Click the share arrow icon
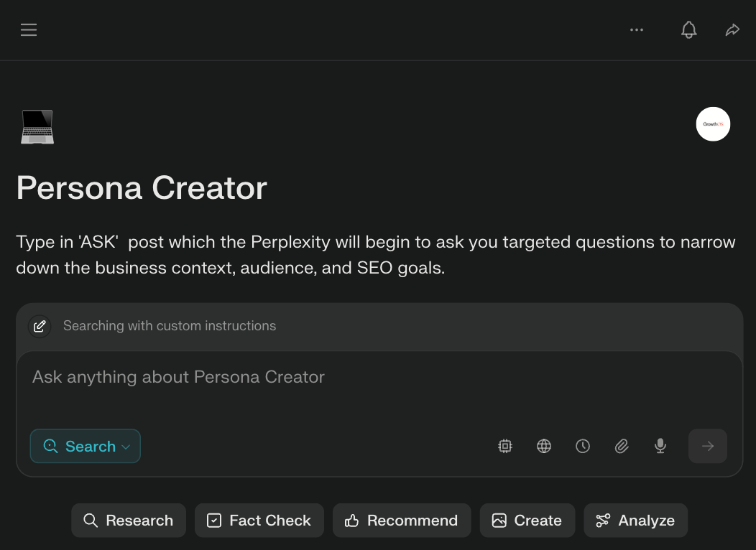756x550 pixels. [x=732, y=30]
